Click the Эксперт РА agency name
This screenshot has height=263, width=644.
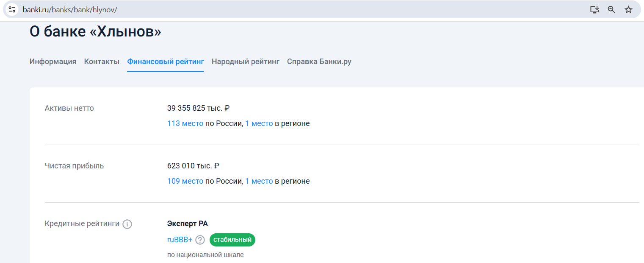click(188, 224)
